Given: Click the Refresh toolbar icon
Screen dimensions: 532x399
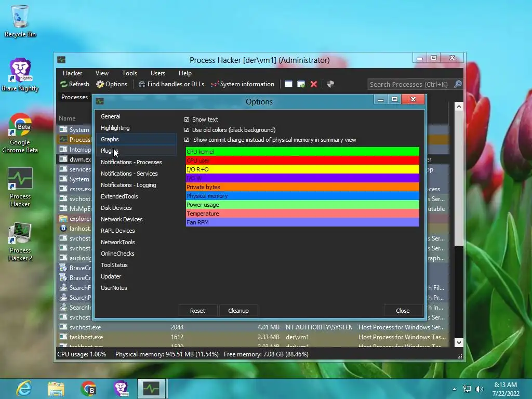Looking at the screenshot, I should 63,84.
